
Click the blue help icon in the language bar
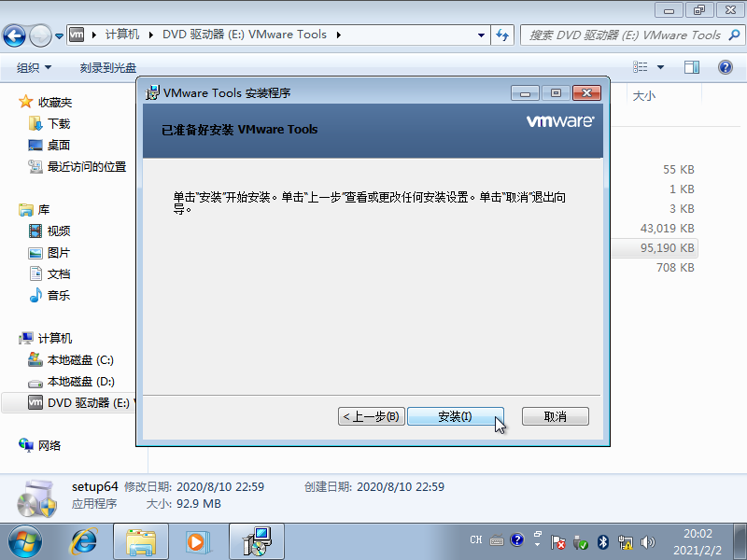[517, 540]
